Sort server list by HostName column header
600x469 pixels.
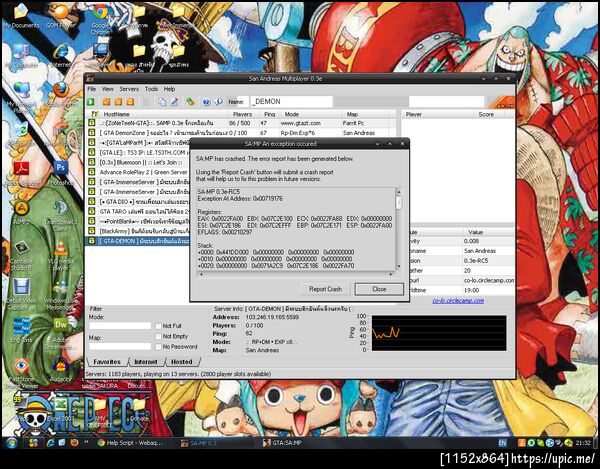[x=165, y=114]
